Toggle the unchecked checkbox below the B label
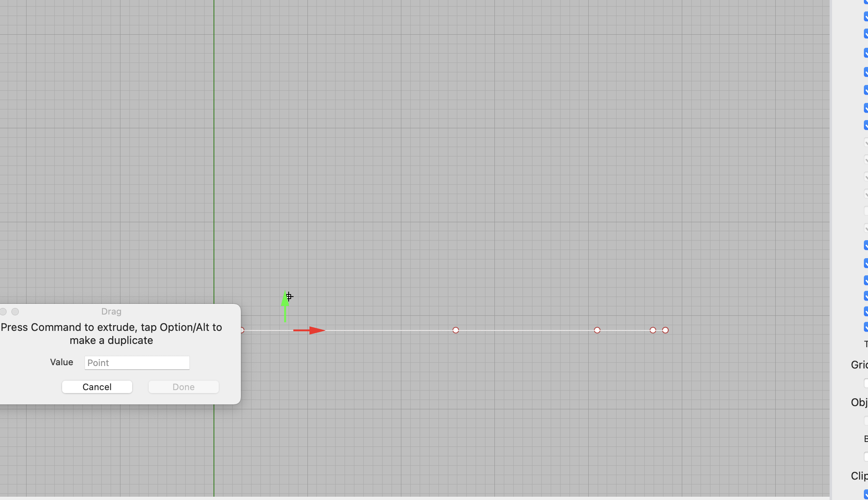This screenshot has height=500, width=868. pyautogui.click(x=866, y=457)
